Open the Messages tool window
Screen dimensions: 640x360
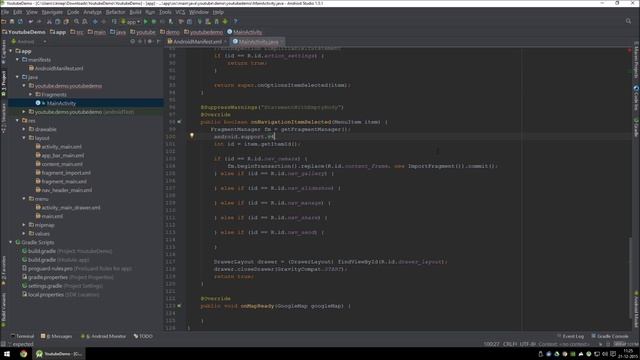pos(57,336)
